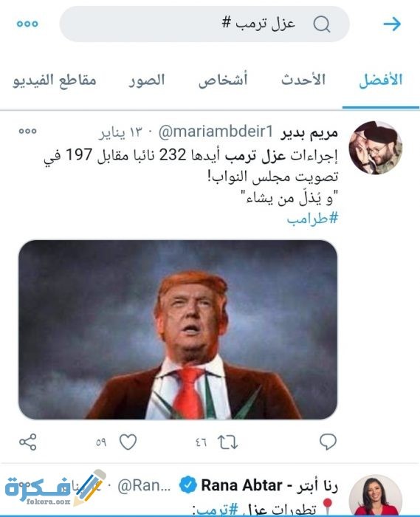The image size is (420, 517).
Task: Open the tweet's attached image
Action: 178,329
